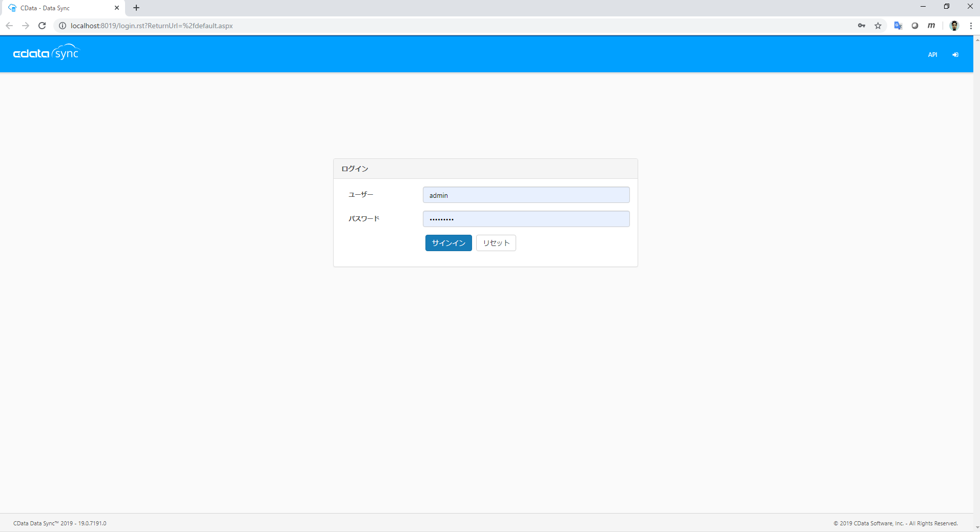Click the gray circle extension icon
Viewport: 980px width, 532px height.
point(915,26)
